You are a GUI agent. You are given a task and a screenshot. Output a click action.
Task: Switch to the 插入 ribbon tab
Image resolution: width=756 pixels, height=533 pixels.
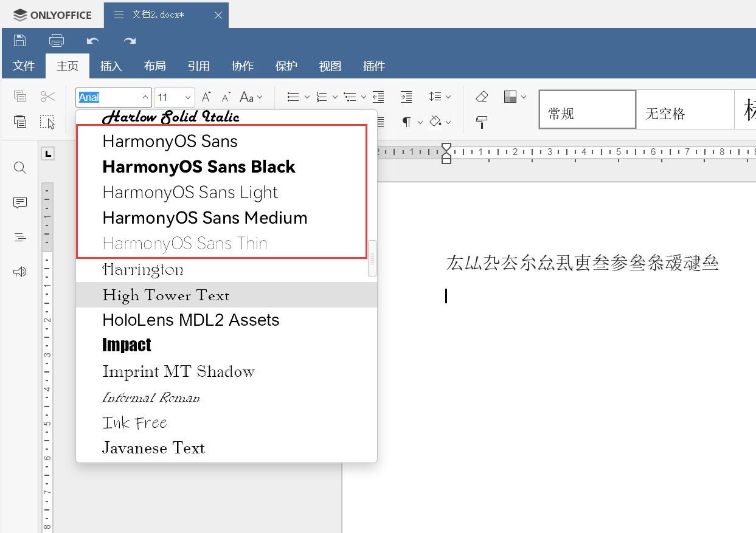[111, 66]
